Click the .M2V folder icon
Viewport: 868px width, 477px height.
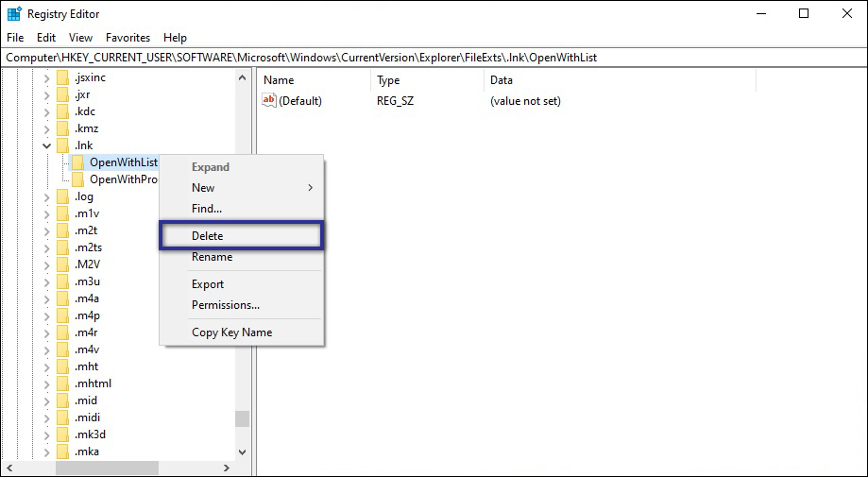[62, 264]
